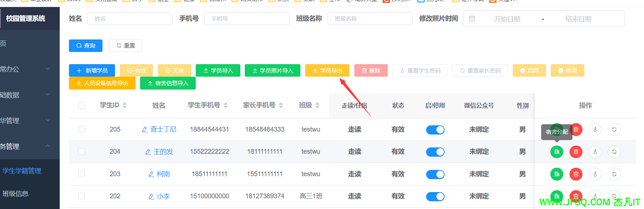The image size is (644, 209).
Task: Click calendar icon in date range field
Action: (x=472, y=19)
